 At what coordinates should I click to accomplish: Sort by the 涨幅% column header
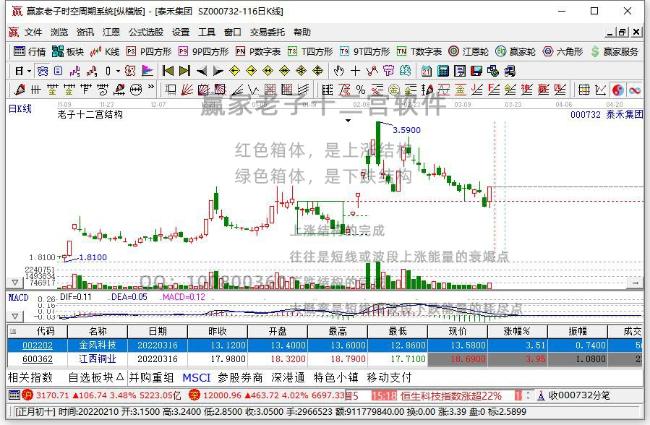(517, 331)
